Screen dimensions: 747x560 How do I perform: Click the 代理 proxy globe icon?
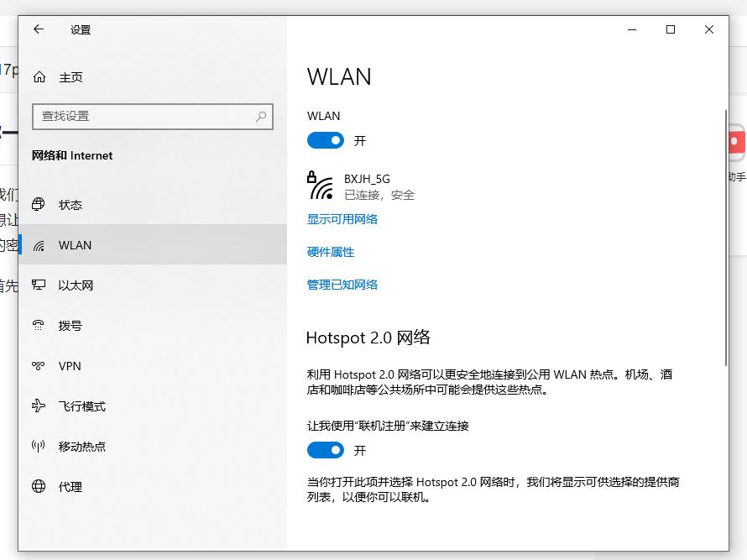pyautogui.click(x=39, y=486)
